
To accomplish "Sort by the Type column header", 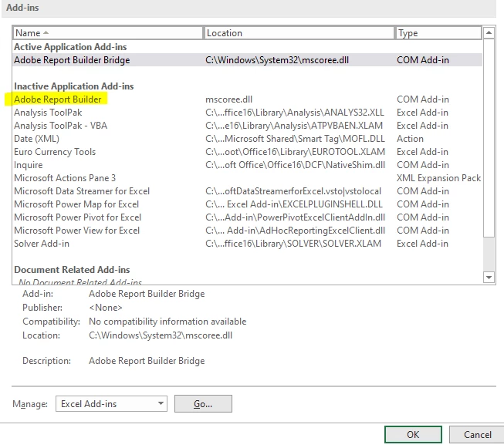I will 438,33.
